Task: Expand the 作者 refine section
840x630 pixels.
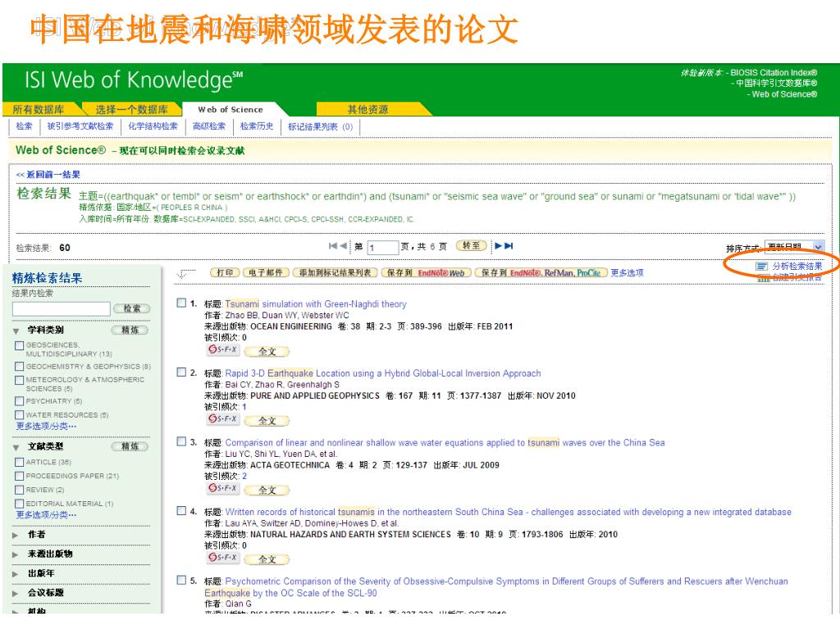Action: coord(15,535)
